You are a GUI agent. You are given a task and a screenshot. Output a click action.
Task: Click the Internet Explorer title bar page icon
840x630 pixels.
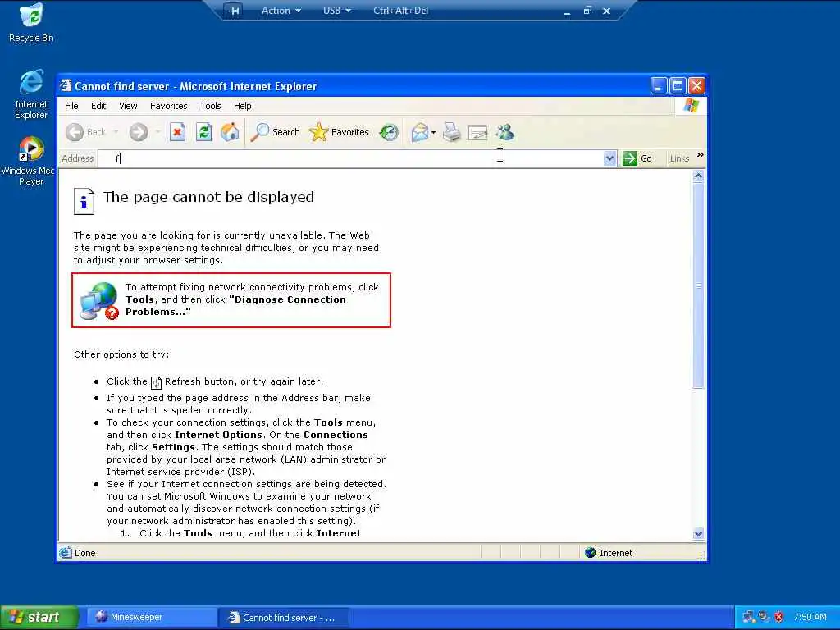(66, 85)
